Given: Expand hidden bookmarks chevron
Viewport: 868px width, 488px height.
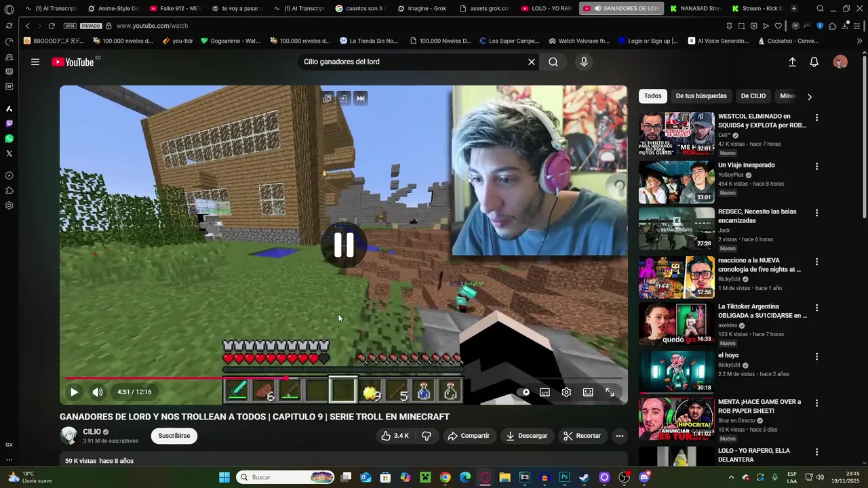Looking at the screenshot, I should pos(860,41).
